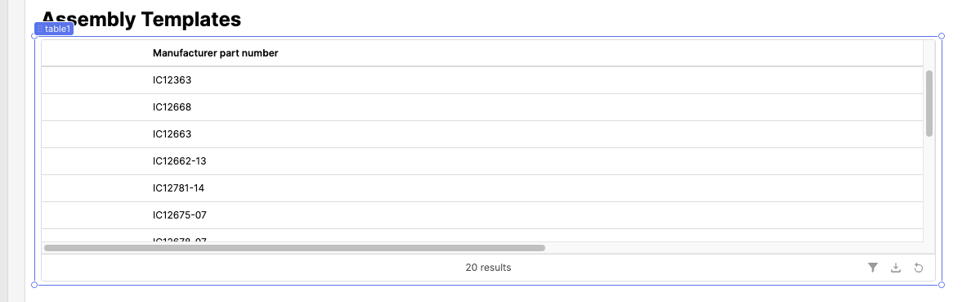
Task: Select the row with IC12675-07
Action: 482,214
